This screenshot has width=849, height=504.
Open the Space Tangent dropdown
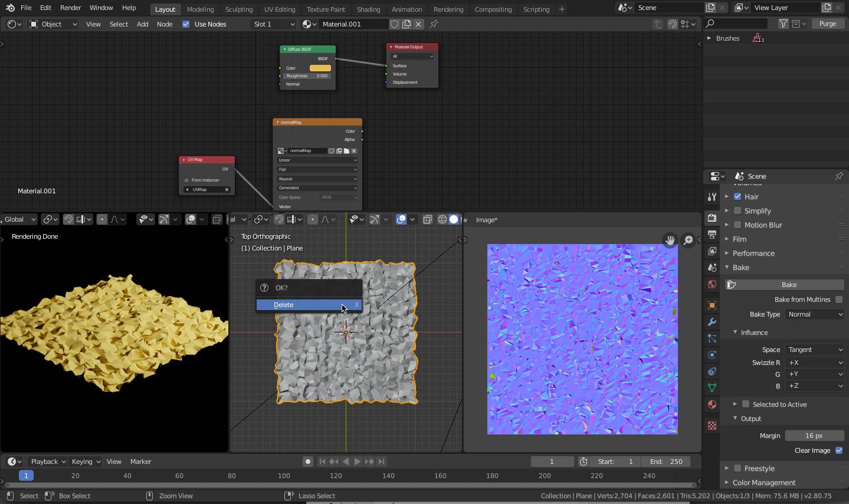(x=815, y=350)
